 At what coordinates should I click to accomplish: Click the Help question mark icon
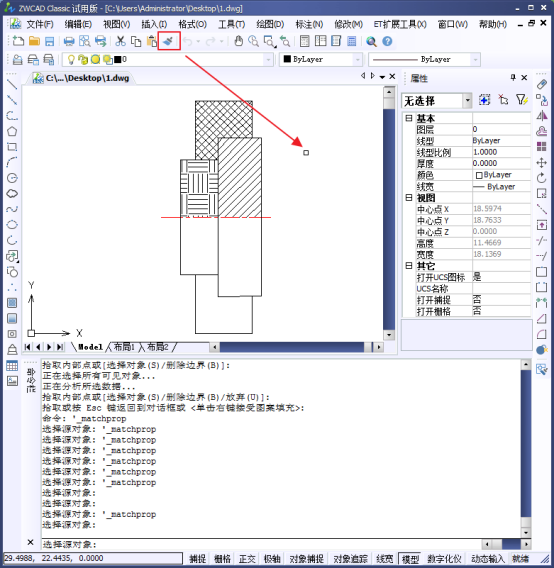coord(387,41)
